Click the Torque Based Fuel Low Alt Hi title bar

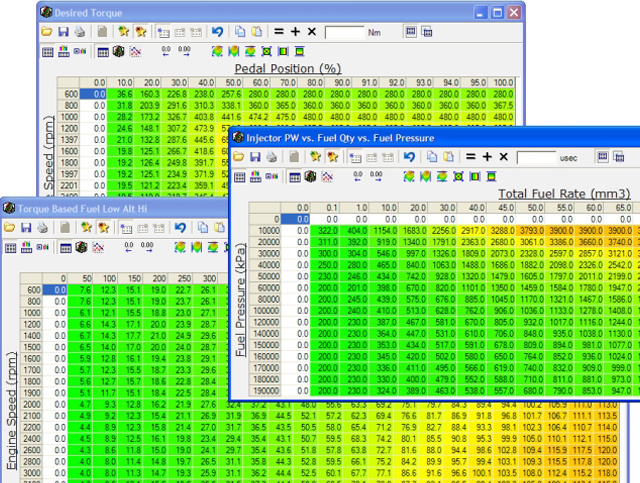click(114, 209)
